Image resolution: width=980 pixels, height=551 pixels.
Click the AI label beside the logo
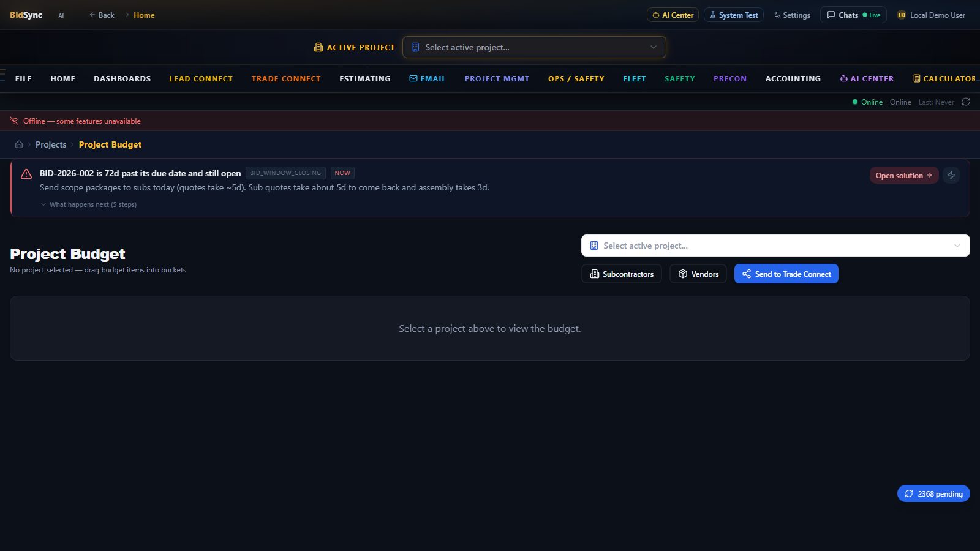click(x=61, y=15)
